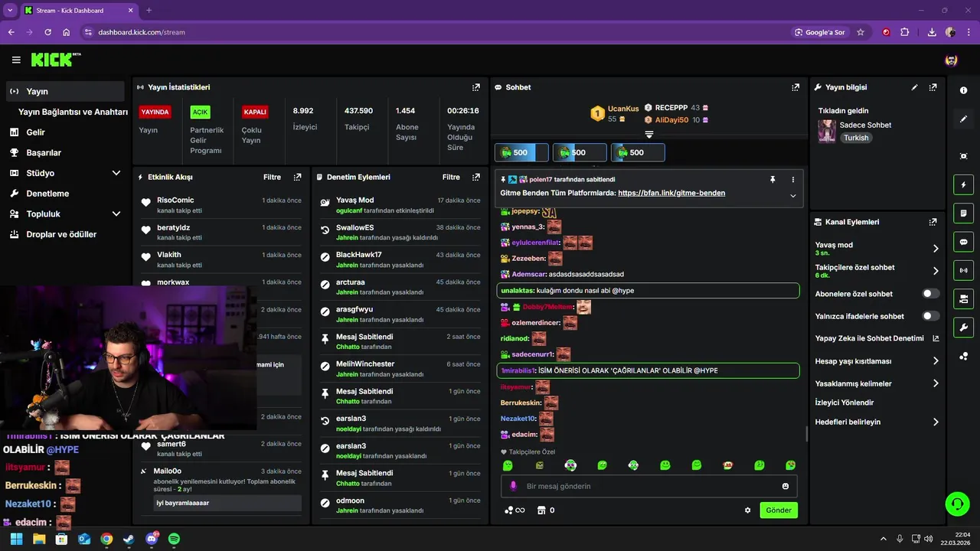Pop out the Etkinlik Akışı panel
The width and height of the screenshot is (980, 551).
coord(297,177)
